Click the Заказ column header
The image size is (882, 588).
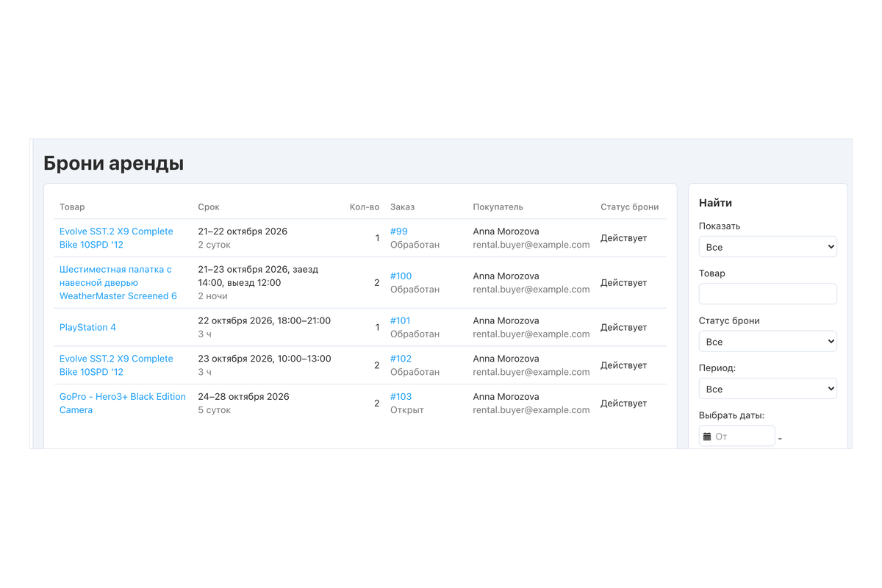[x=403, y=207]
